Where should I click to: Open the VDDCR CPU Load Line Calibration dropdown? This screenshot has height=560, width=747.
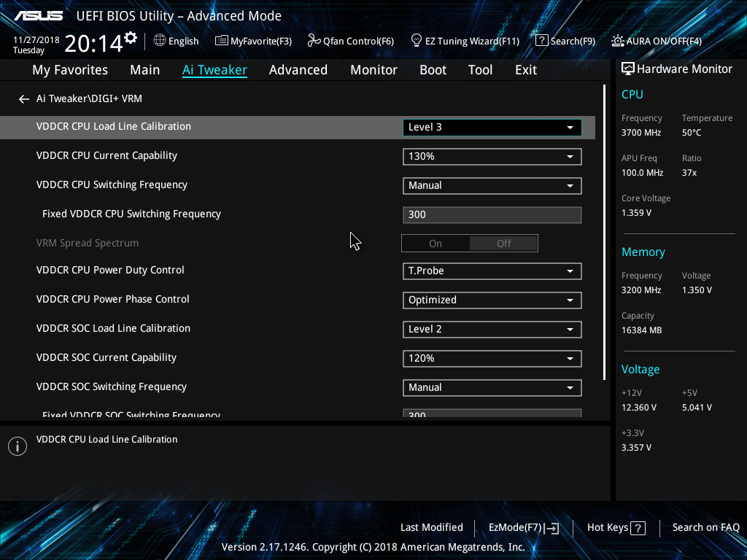tap(492, 127)
